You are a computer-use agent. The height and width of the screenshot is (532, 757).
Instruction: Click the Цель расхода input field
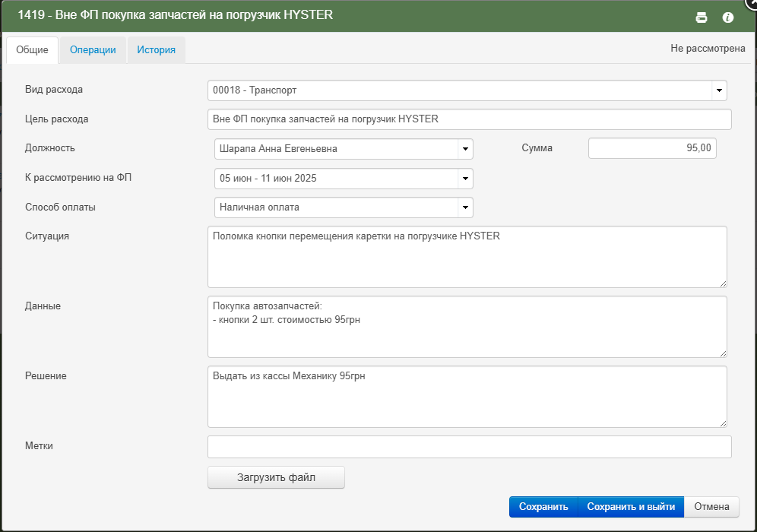(x=469, y=119)
